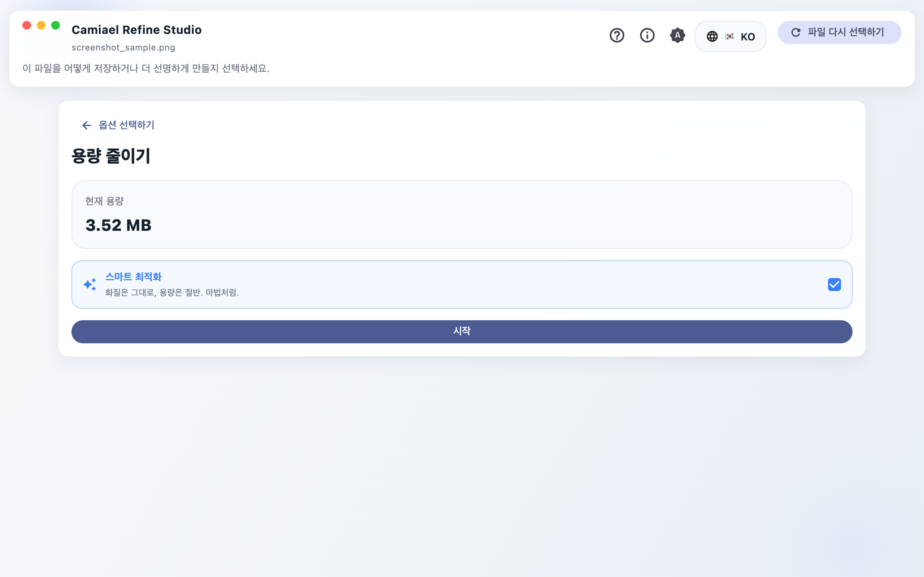This screenshot has height=577, width=924.
Task: Click the refresh arrow icon
Action: coord(796,32)
